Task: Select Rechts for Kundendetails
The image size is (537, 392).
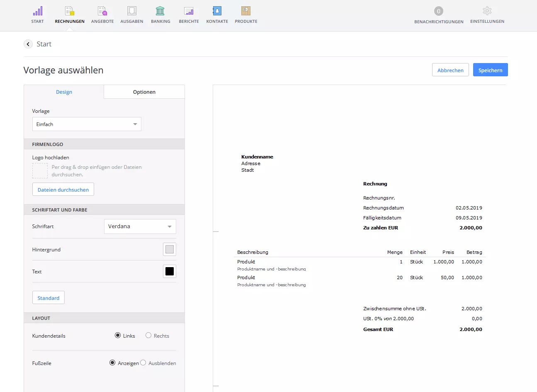Action: tap(148, 336)
